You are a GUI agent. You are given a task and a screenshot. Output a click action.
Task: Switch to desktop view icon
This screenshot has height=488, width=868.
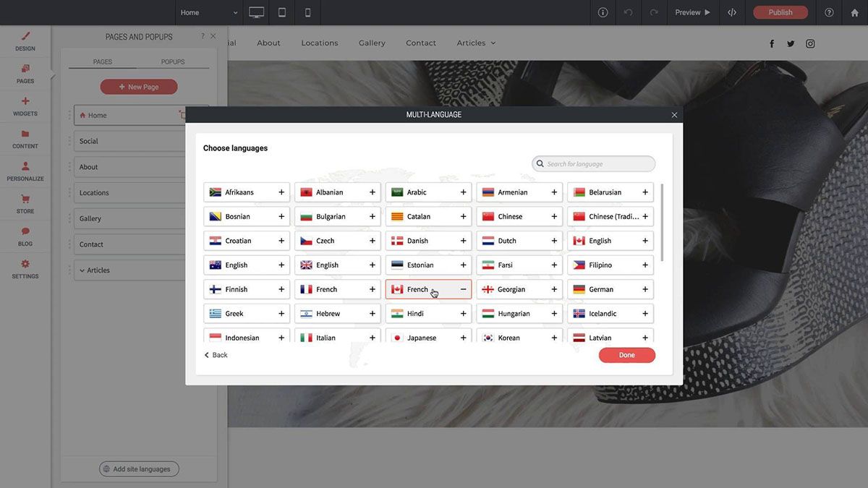point(256,12)
